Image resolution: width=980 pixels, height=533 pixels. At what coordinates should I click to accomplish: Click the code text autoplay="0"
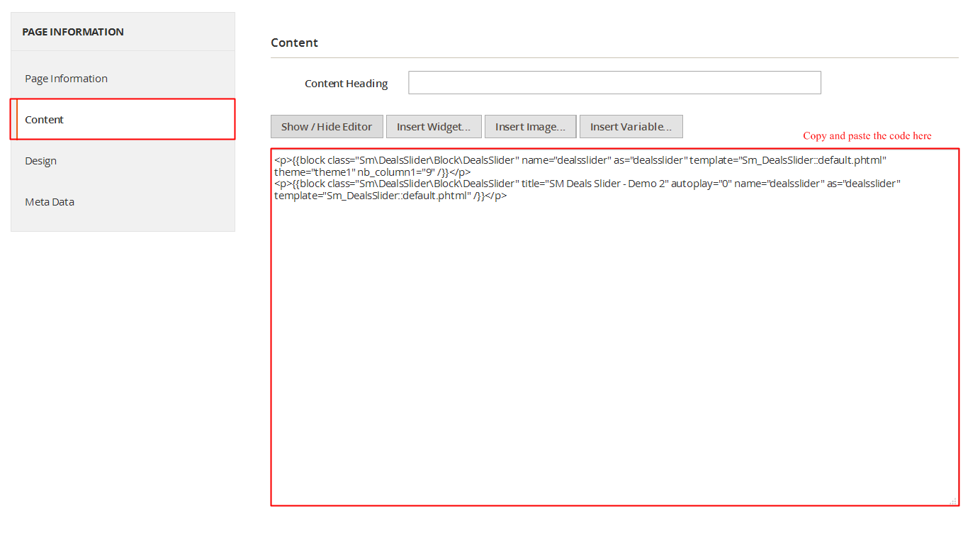(x=702, y=184)
